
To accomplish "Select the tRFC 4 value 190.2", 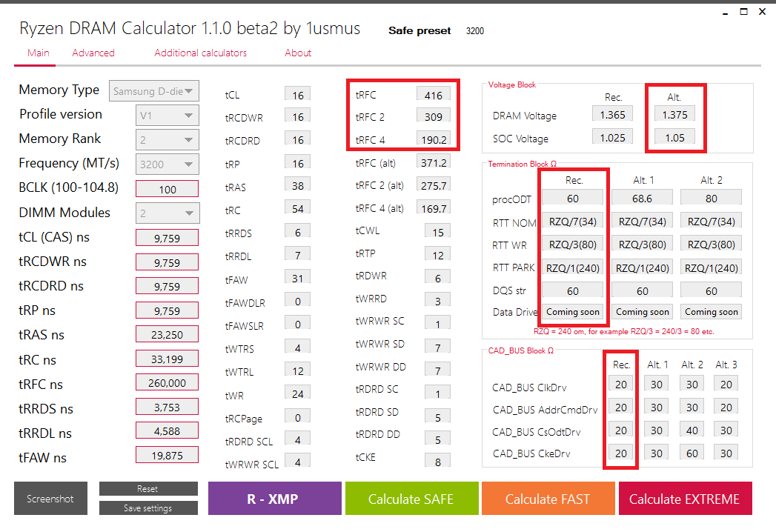I will [433, 139].
